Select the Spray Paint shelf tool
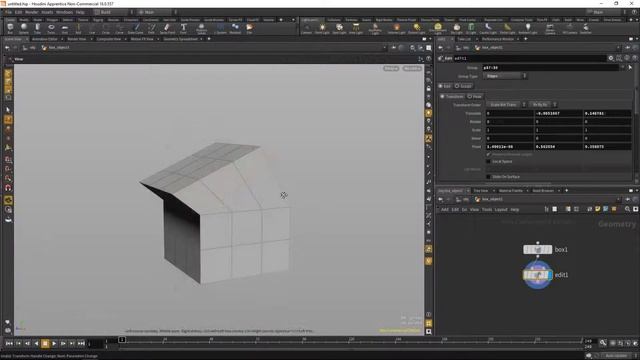Image resolution: width=640 pixels, height=360 pixels. tap(167, 28)
